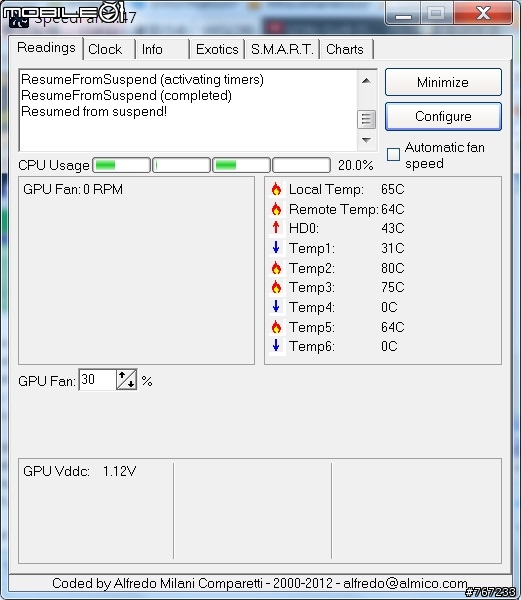Click the GPU Vddc 1.12V reading
The width and height of the screenshot is (521, 600).
(80, 471)
